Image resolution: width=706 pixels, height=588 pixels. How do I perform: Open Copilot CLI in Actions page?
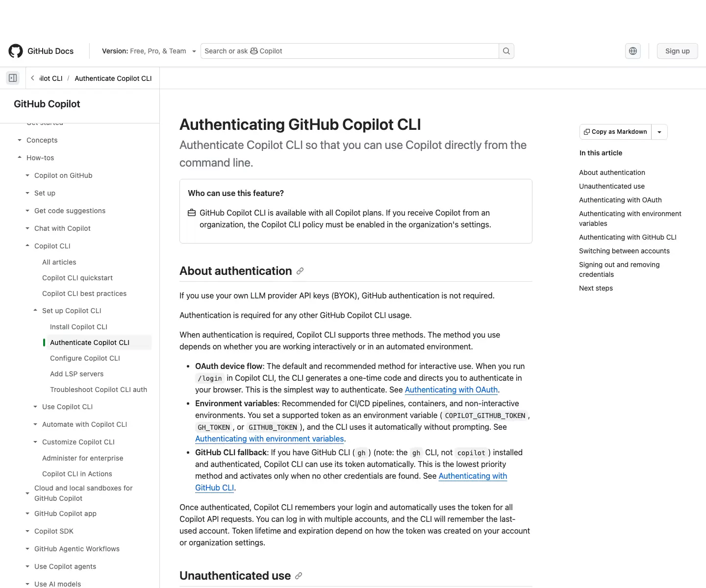click(77, 474)
